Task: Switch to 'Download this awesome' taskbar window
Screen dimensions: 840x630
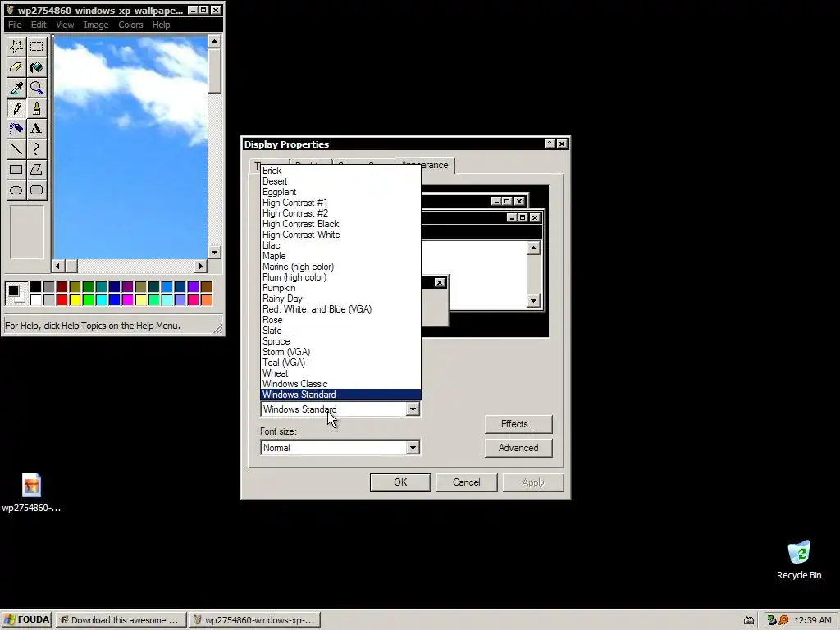Action: click(121, 620)
